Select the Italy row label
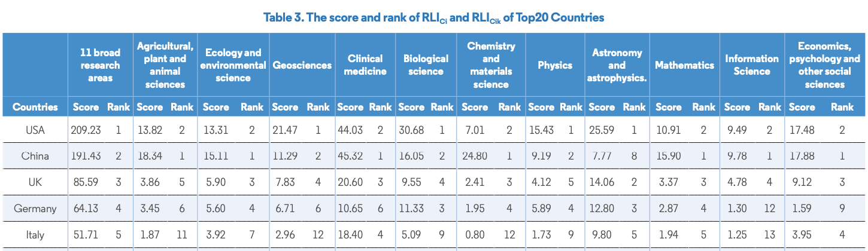 (x=35, y=235)
